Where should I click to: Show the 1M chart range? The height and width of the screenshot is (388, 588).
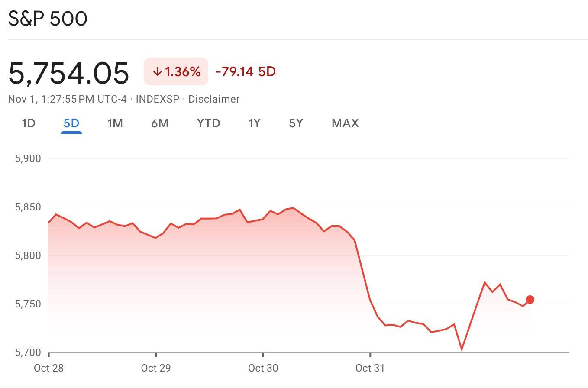pyautogui.click(x=115, y=123)
